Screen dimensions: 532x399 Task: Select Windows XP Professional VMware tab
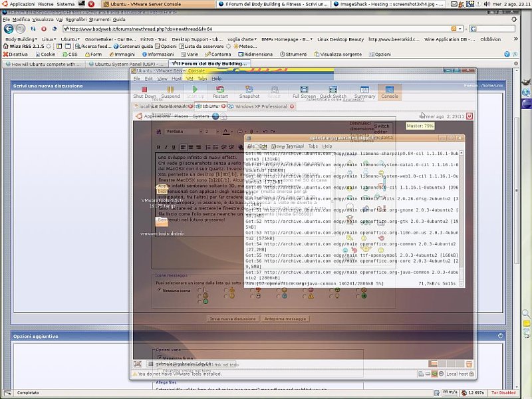[x=261, y=106]
